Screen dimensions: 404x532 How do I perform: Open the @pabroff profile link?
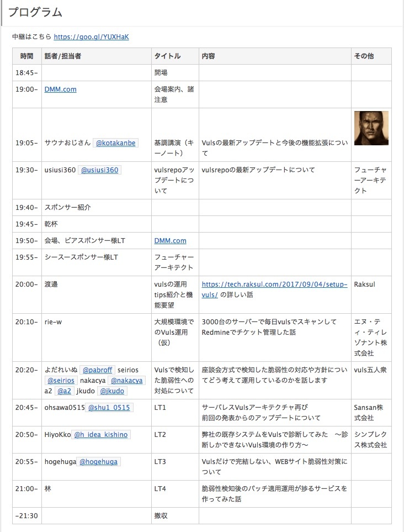pos(97,370)
